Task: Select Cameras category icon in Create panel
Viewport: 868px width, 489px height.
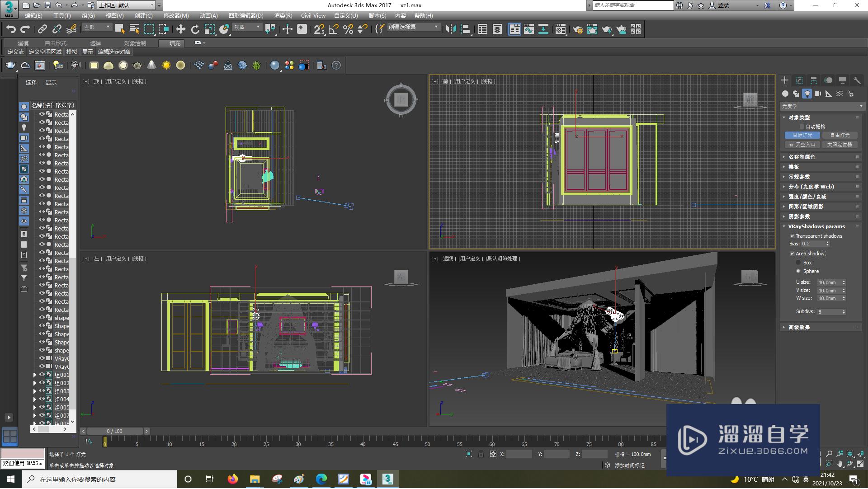Action: click(x=818, y=94)
